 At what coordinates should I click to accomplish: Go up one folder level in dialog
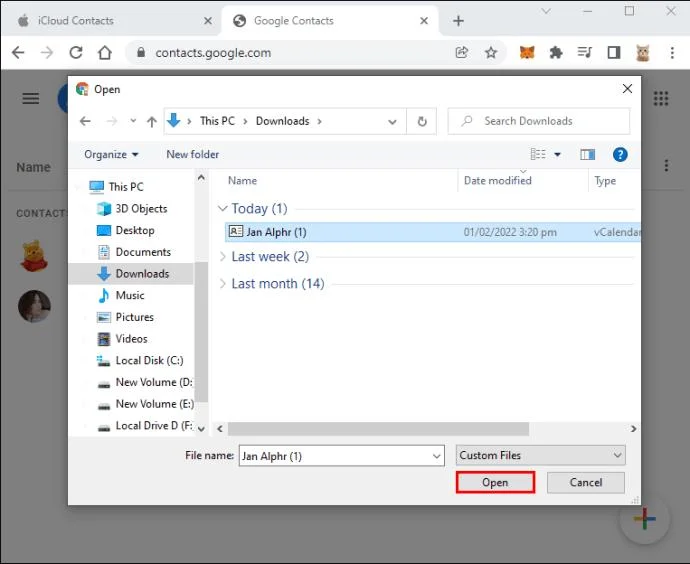pyautogui.click(x=152, y=121)
